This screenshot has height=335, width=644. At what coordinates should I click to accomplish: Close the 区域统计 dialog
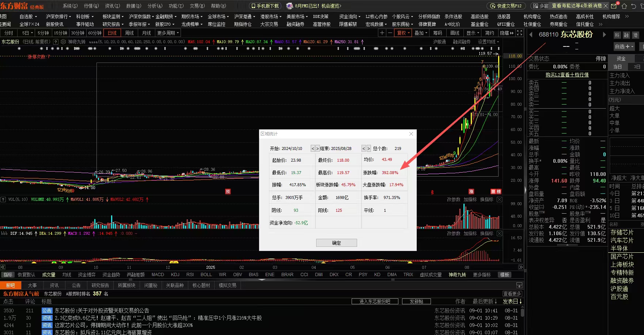click(x=411, y=134)
